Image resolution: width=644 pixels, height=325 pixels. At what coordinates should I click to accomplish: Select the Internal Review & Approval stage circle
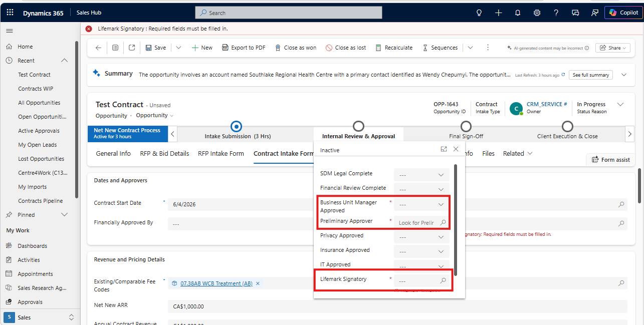[358, 126]
